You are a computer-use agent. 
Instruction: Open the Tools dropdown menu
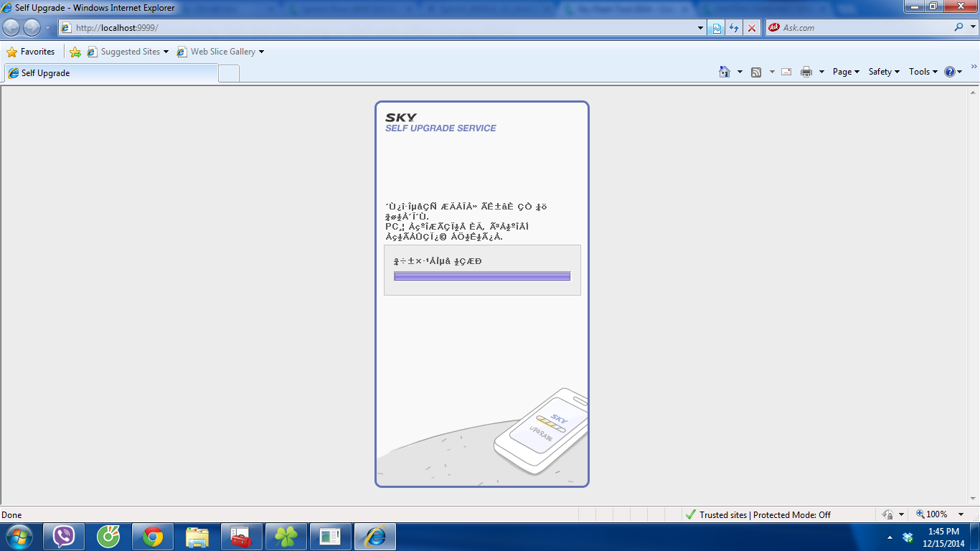tap(923, 72)
